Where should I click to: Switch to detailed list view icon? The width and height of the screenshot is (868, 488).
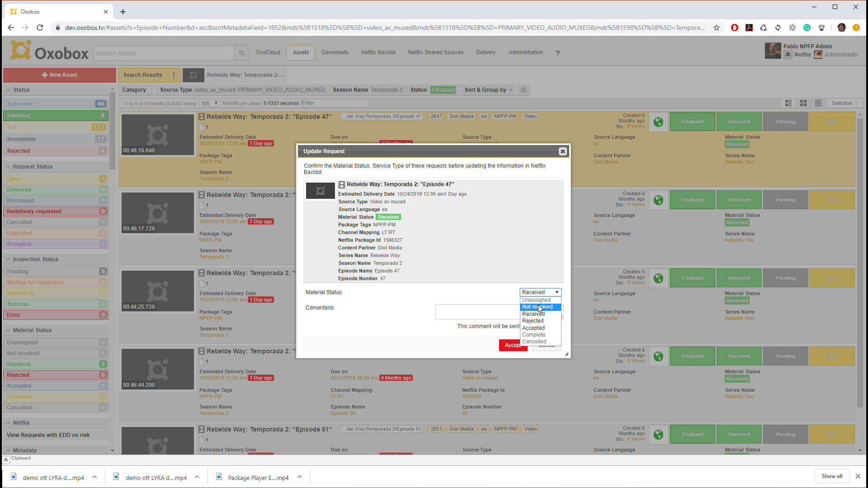coord(788,103)
